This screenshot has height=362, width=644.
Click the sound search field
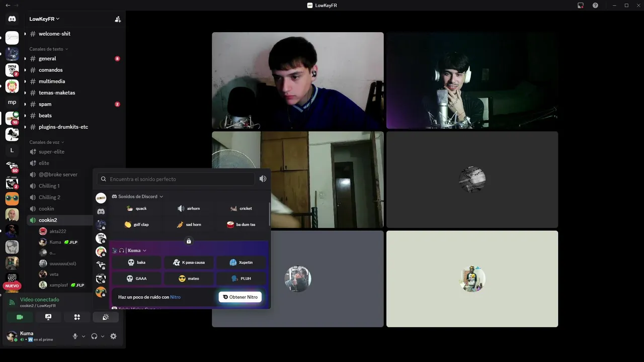click(x=176, y=179)
